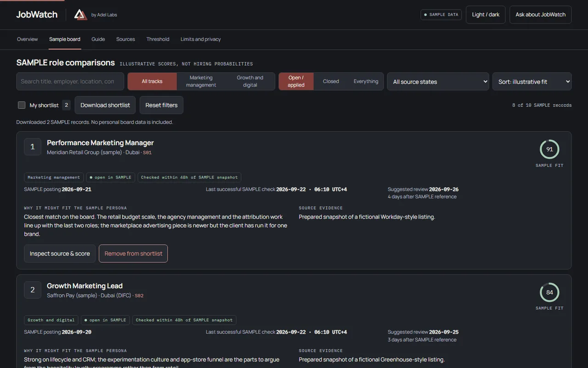Click Remove from shortlist button
This screenshot has height=368, width=588.
(133, 253)
